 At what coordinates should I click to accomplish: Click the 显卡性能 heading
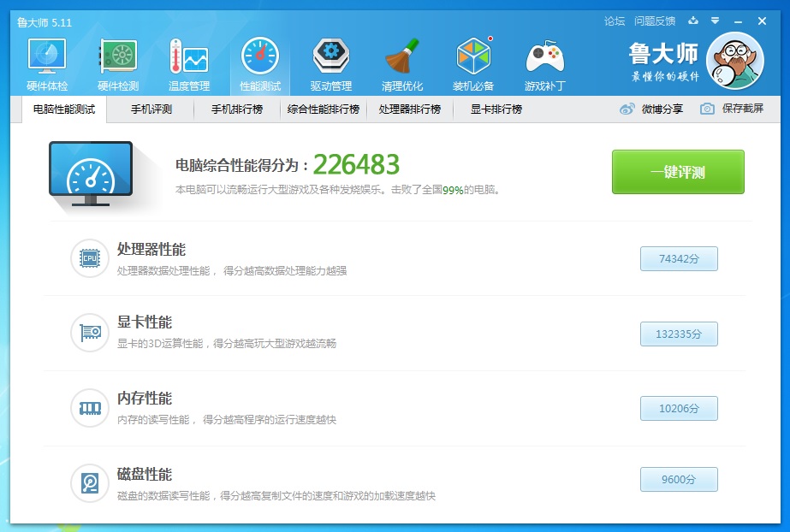(x=145, y=322)
